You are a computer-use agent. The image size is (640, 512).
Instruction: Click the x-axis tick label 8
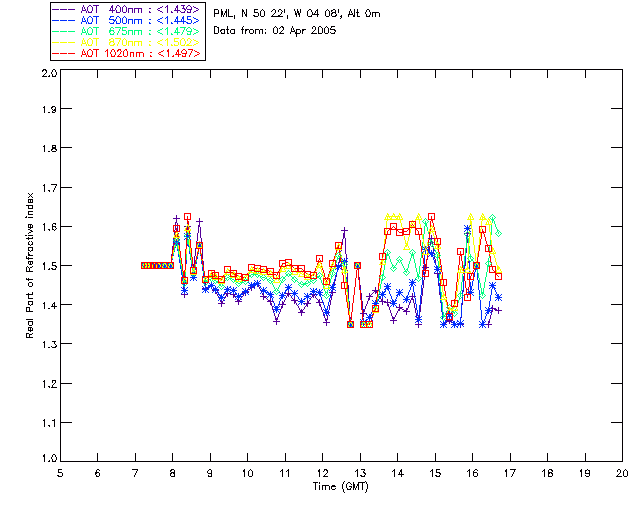point(173,473)
